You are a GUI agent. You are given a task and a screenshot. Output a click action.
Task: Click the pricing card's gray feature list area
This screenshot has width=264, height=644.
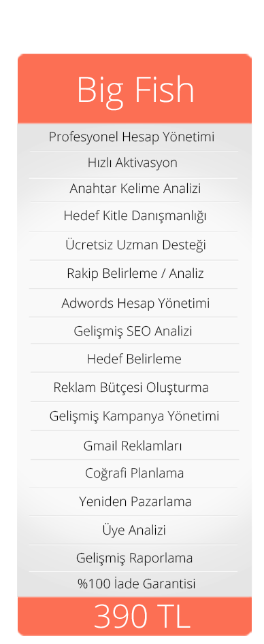[135, 360]
